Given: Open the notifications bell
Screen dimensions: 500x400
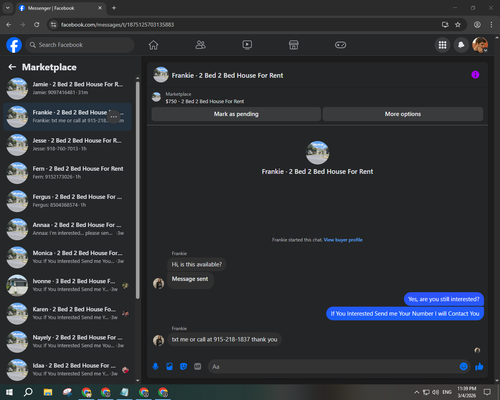Looking at the screenshot, I should tap(461, 45).
